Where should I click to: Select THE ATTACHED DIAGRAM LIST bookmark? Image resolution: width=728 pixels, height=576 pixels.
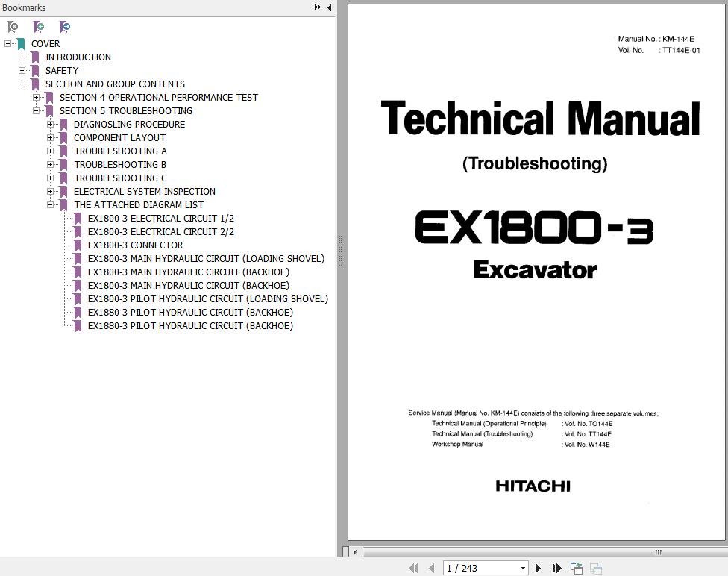[139, 205]
